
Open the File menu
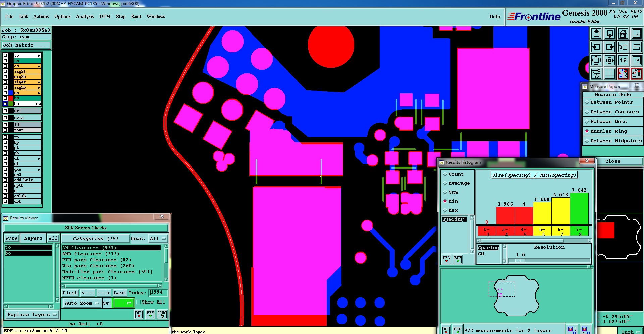click(9, 16)
